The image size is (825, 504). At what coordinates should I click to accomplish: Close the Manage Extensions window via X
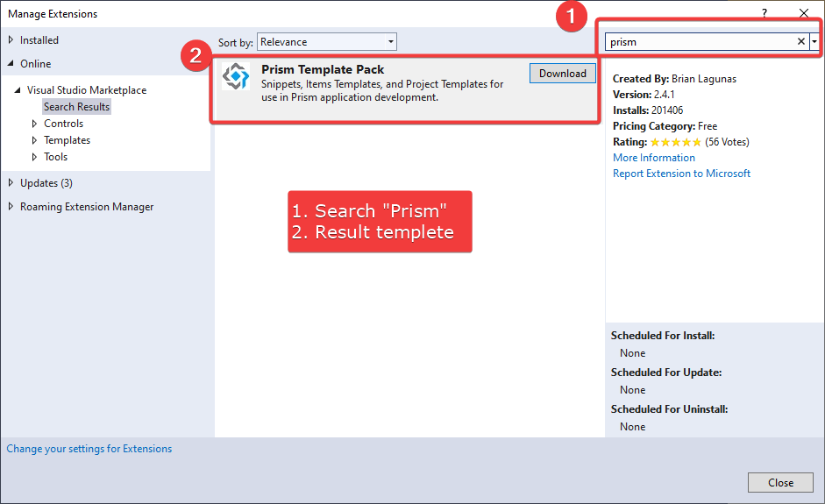[803, 13]
